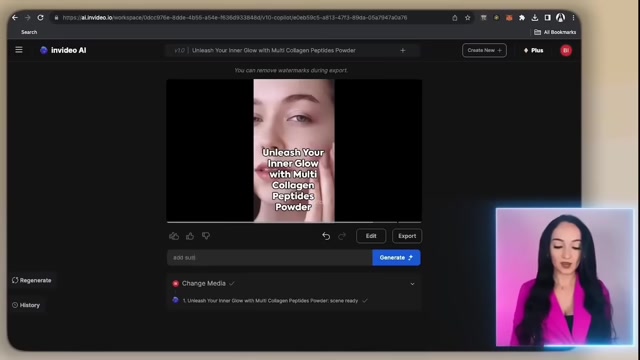Bookmark this page with the star icon

tap(468, 18)
